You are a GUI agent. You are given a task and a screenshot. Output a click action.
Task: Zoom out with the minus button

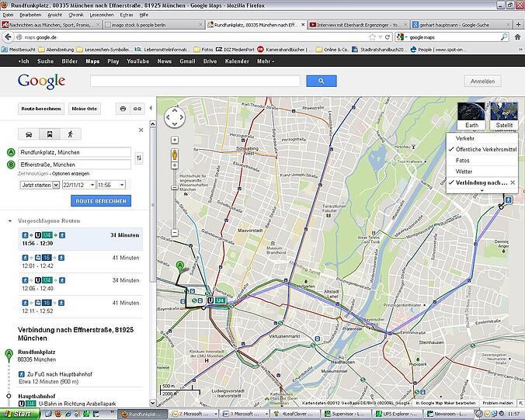pyautogui.click(x=175, y=232)
